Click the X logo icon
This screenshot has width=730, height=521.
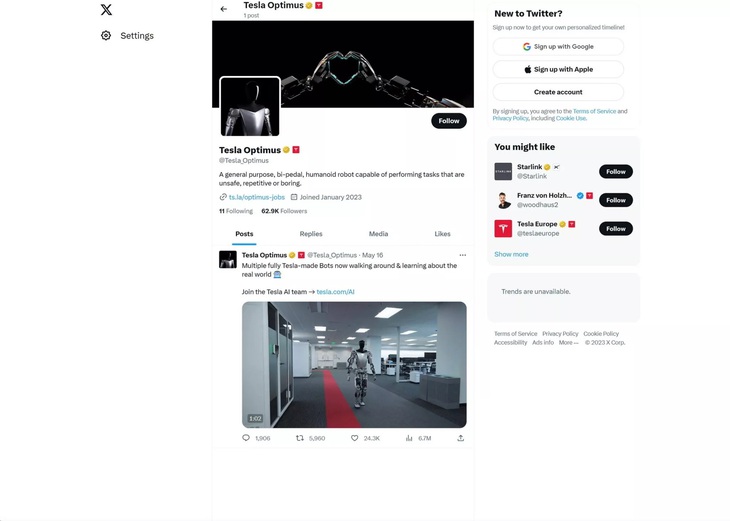coord(106,10)
